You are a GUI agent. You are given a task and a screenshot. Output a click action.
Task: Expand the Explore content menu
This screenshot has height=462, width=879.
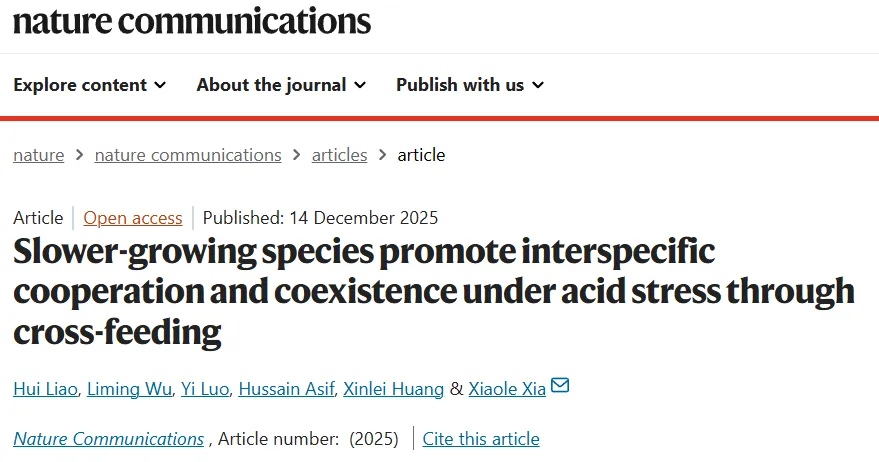[x=89, y=85]
